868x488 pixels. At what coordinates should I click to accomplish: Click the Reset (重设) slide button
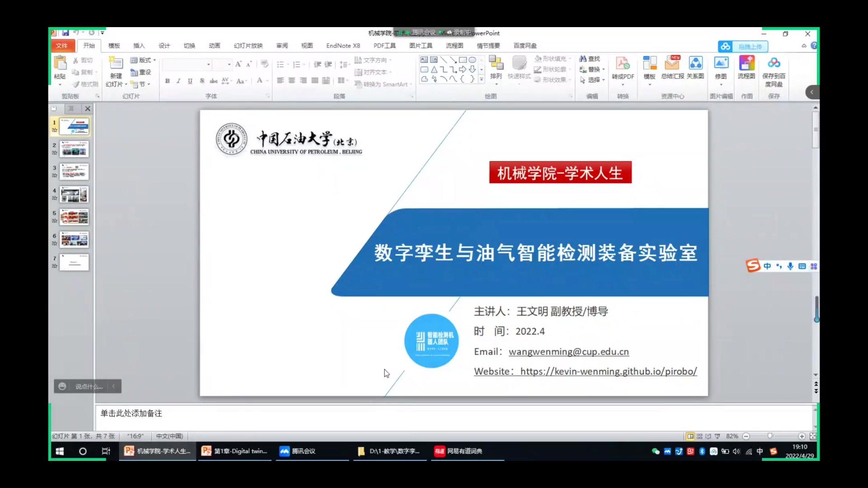click(x=141, y=72)
